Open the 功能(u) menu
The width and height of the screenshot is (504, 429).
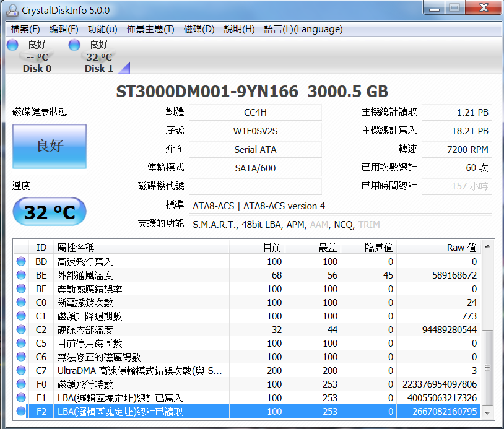(x=102, y=29)
